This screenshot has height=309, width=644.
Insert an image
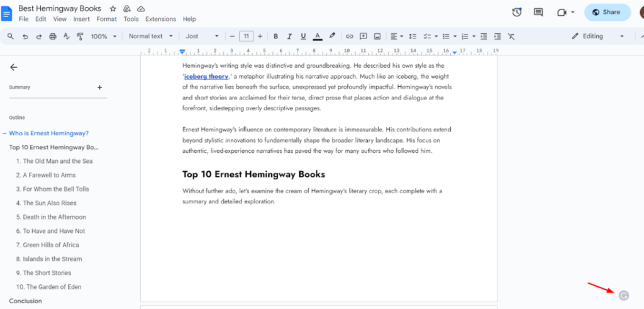tap(377, 36)
